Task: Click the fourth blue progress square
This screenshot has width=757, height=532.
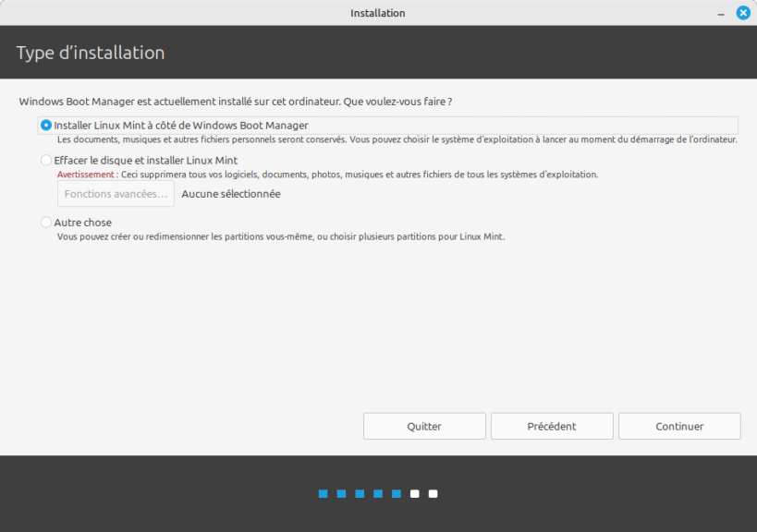Action: pos(378,494)
